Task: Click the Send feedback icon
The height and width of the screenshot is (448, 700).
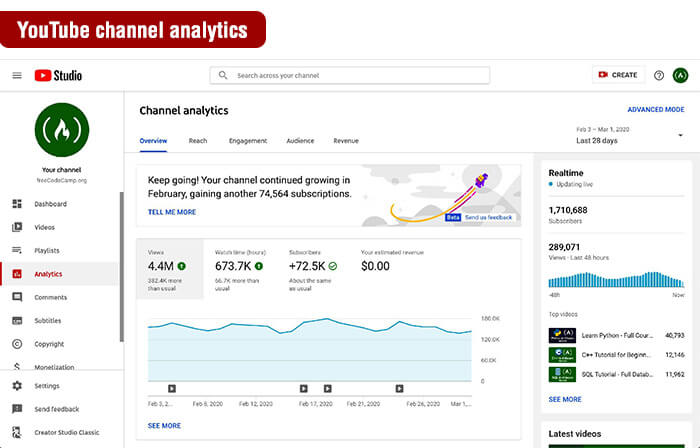Action: click(17, 409)
